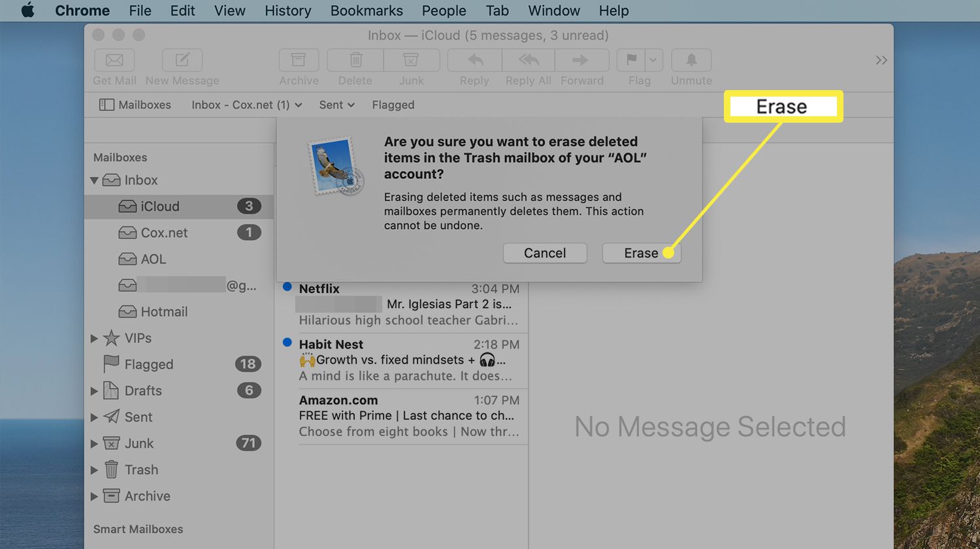
Task: Click the Reply All double-arrow icon
Action: [529, 60]
